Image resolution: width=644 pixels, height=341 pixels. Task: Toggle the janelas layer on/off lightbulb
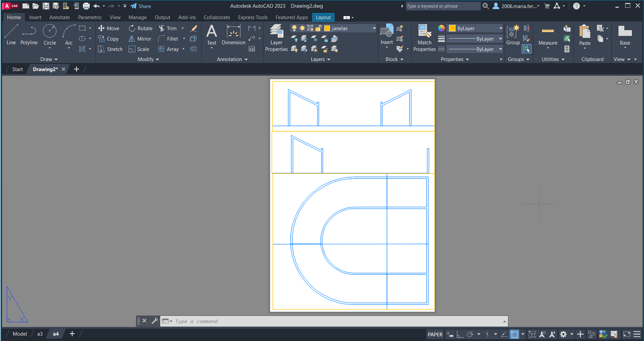294,29
